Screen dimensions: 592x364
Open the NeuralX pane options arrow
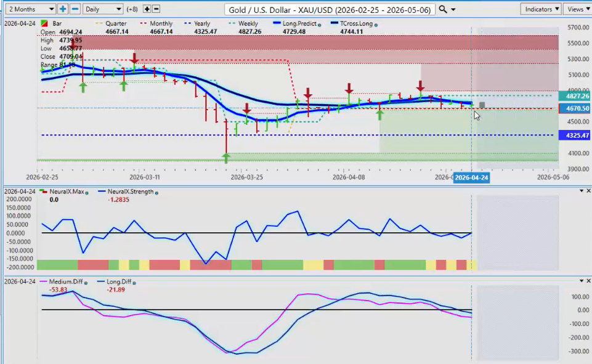[581, 191]
